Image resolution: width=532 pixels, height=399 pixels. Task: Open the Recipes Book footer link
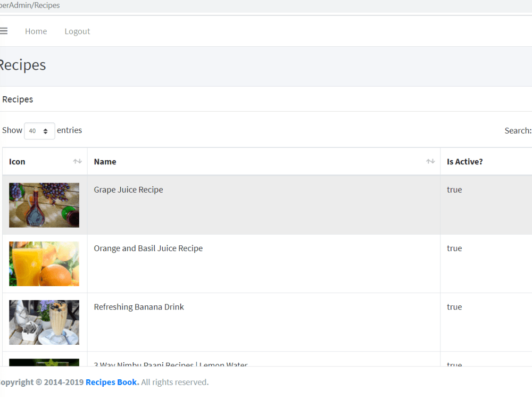pyautogui.click(x=112, y=383)
